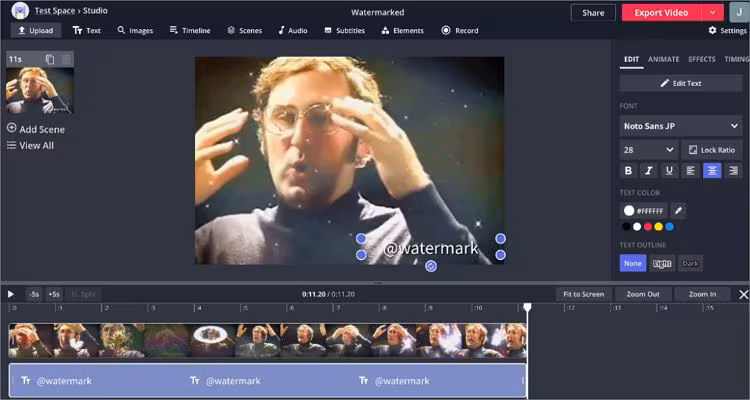Click the Test Space breadcrumb
Image resolution: width=750 pixels, height=400 pixels.
click(x=55, y=11)
